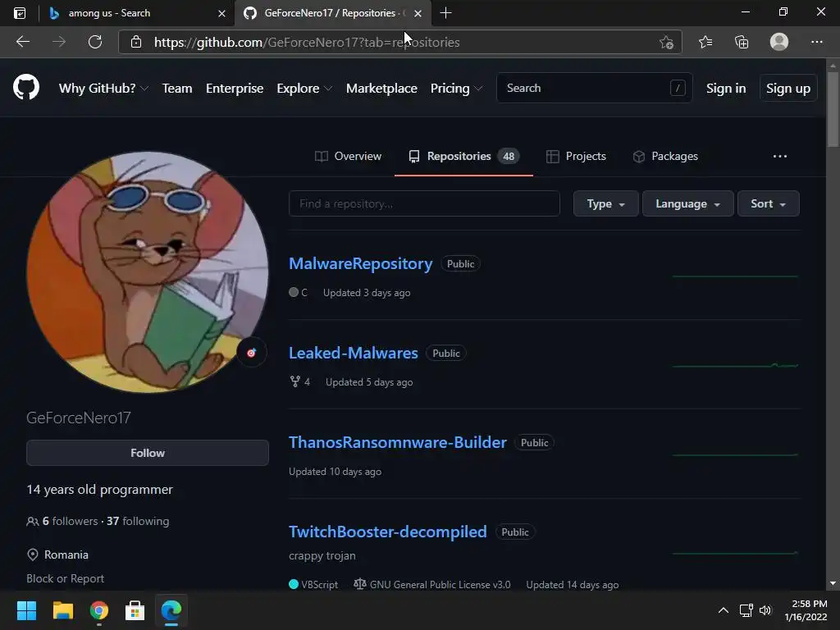840x630 pixels.
Task: Open the MalwareRepository repo link
Action: pyautogui.click(x=361, y=263)
